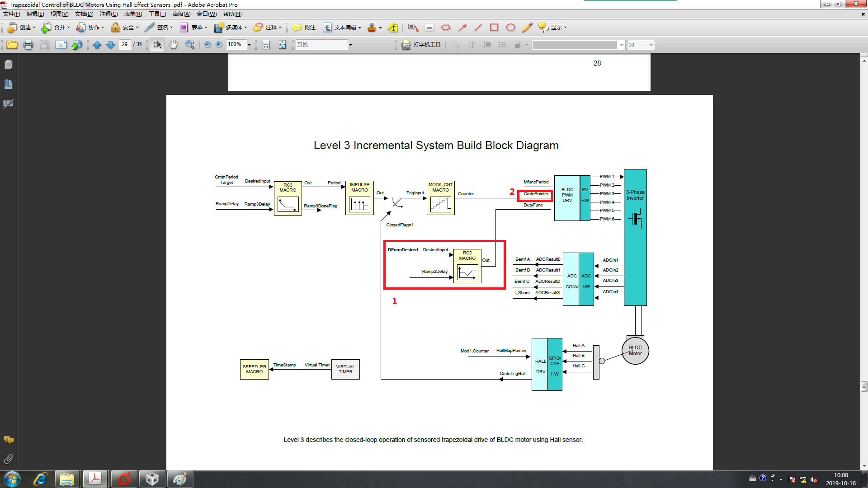Expand the 显示 (Show) dropdown
The image size is (868, 488).
tap(565, 28)
